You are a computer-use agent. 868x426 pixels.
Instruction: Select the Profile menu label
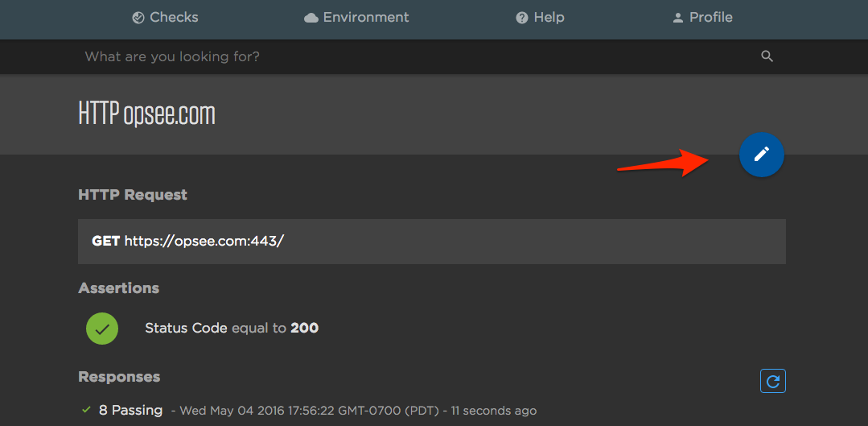tap(711, 17)
